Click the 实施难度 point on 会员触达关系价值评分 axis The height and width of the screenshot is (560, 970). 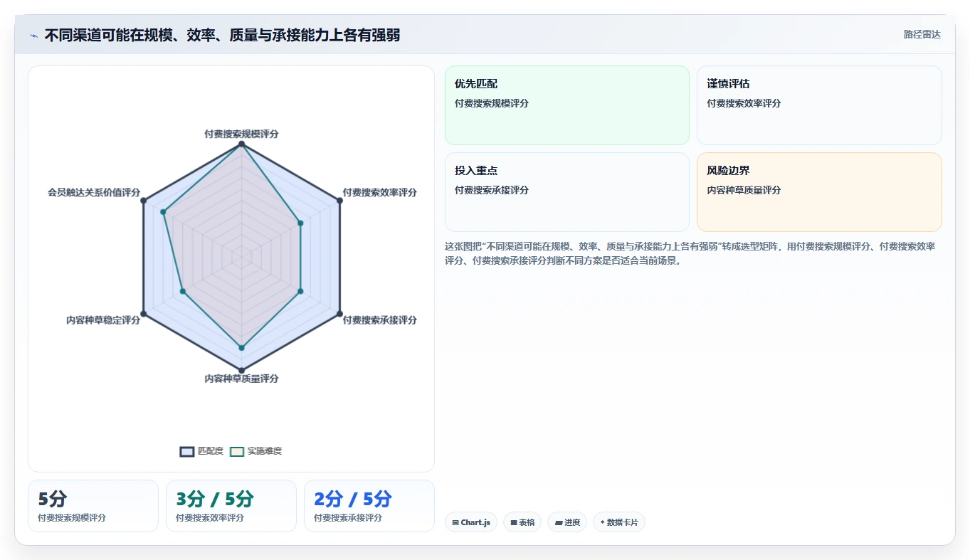pos(163,212)
